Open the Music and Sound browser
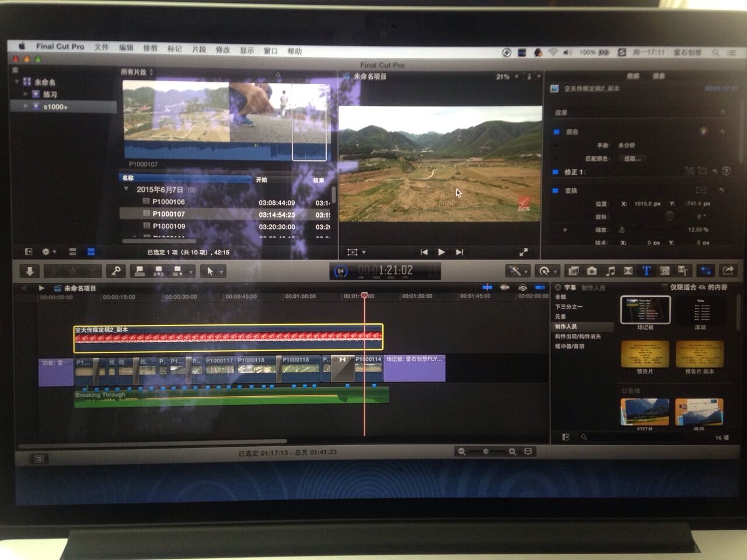Image resolution: width=747 pixels, height=560 pixels. tap(610, 271)
